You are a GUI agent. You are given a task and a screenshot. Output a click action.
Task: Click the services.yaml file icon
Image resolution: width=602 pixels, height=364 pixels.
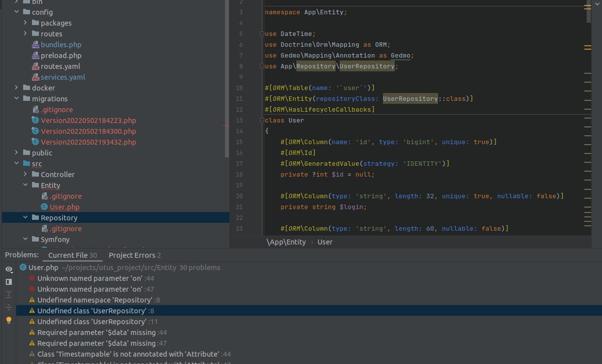click(x=35, y=77)
